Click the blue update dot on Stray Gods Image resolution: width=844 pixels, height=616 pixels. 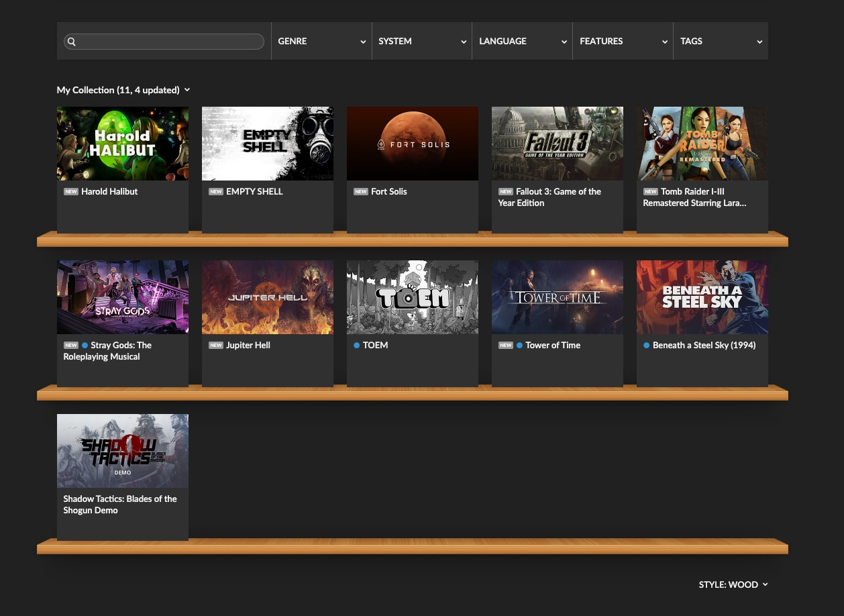pos(85,346)
